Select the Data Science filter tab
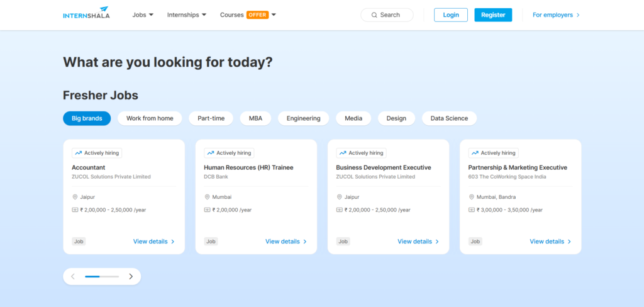This screenshot has height=307, width=644. click(x=449, y=118)
